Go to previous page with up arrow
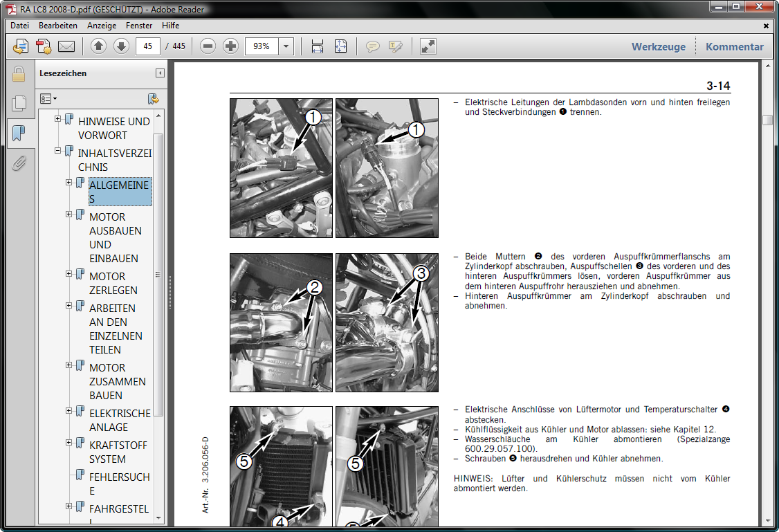 pyautogui.click(x=98, y=46)
